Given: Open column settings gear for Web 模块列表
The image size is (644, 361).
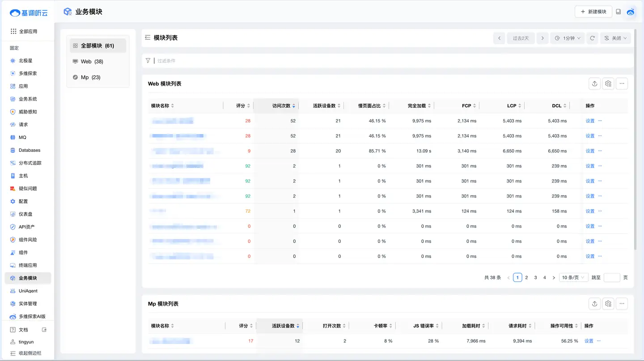Looking at the screenshot, I should (x=608, y=84).
